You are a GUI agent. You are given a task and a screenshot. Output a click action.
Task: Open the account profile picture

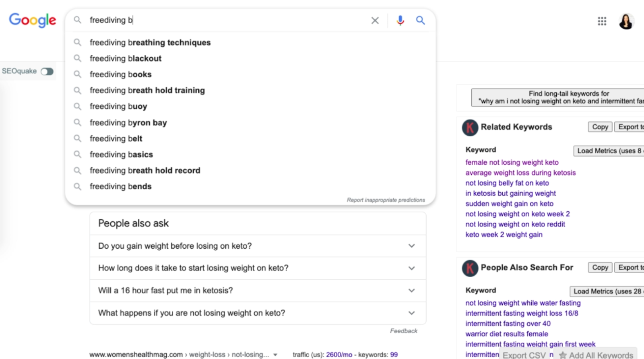(626, 21)
